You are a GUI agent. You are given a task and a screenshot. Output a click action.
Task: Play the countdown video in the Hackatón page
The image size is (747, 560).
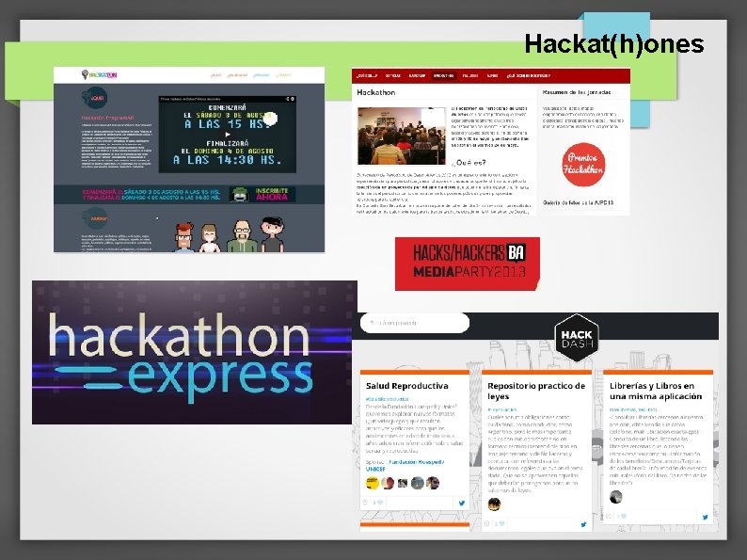pos(228,135)
